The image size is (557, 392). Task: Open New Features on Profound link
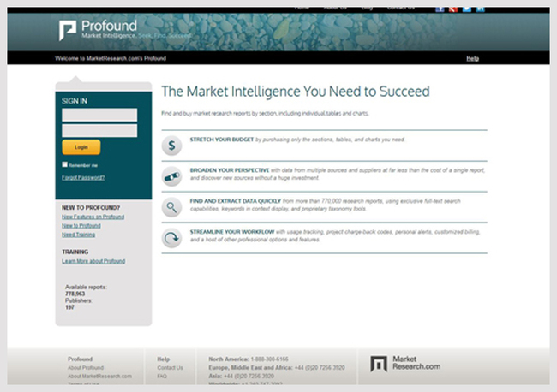[93, 217]
